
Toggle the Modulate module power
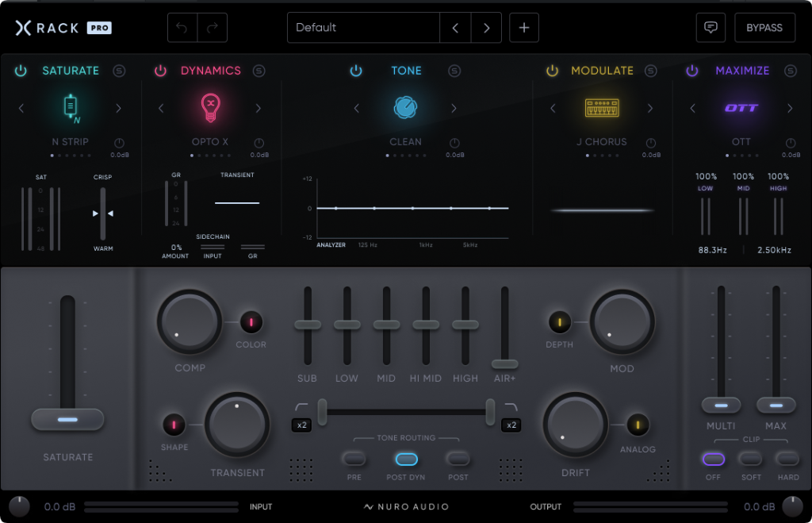pyautogui.click(x=552, y=71)
